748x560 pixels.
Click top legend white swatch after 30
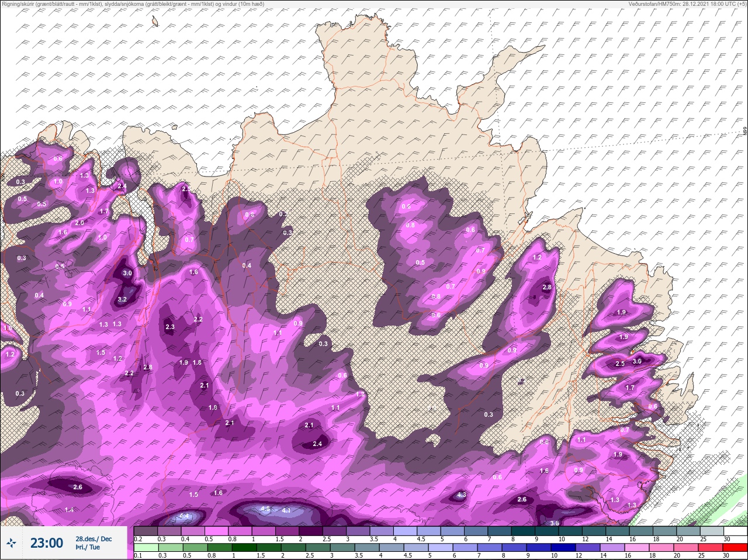tap(735, 531)
